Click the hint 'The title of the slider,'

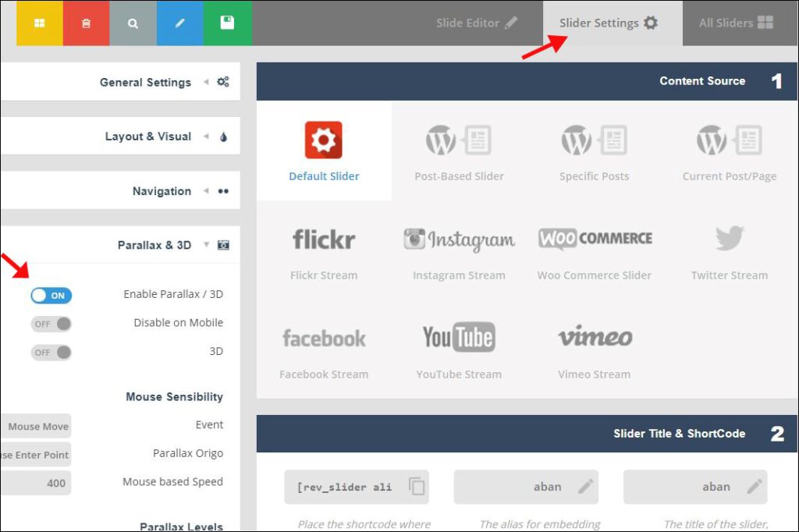click(x=716, y=524)
